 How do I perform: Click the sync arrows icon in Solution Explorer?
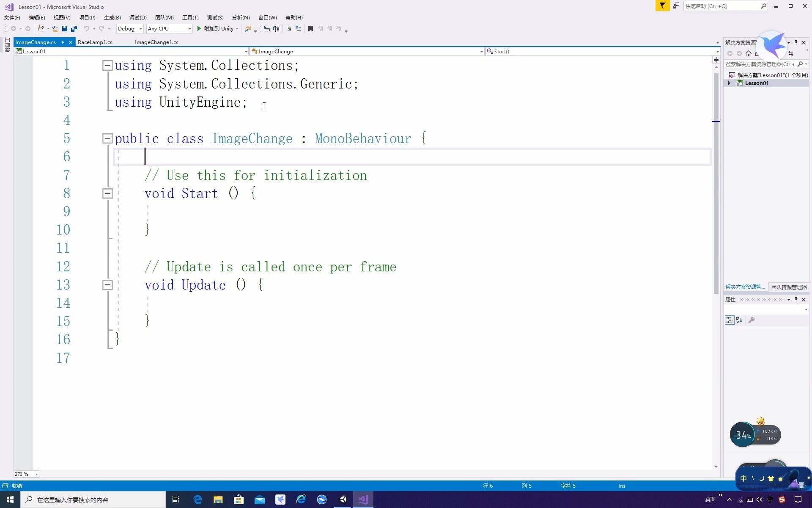791,53
